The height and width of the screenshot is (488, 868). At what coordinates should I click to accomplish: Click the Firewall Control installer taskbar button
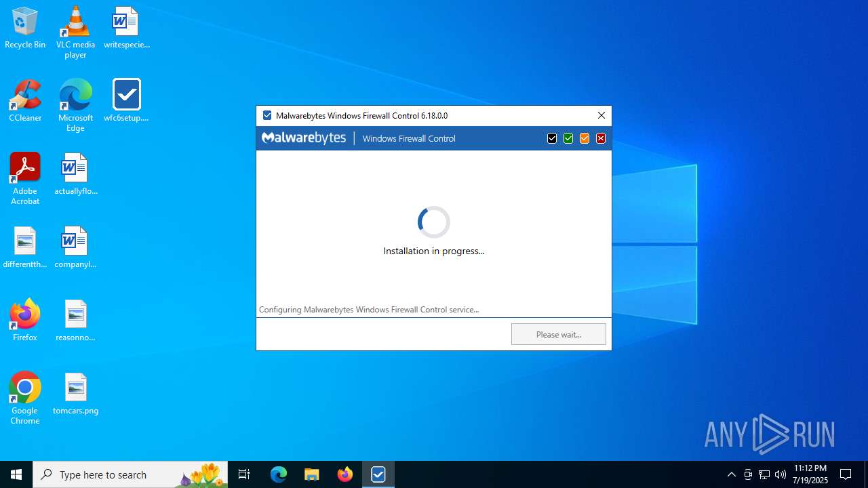pos(378,474)
